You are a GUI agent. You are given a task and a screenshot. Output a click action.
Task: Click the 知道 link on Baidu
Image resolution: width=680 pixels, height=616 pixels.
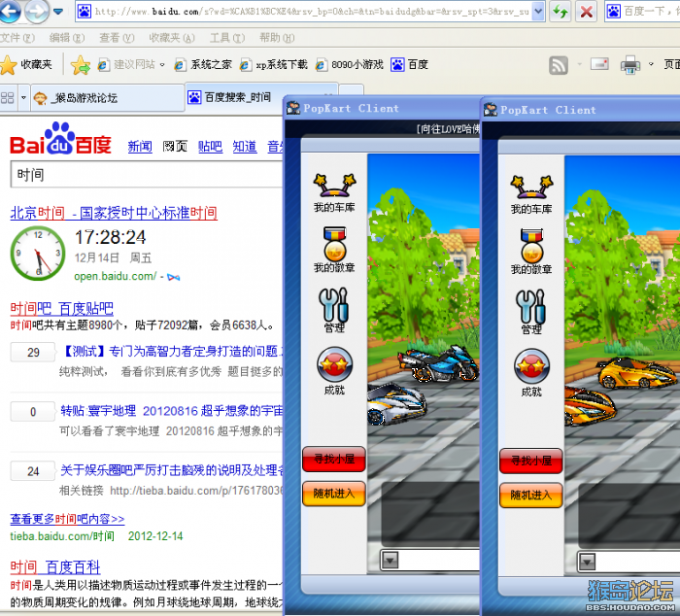pos(245,147)
